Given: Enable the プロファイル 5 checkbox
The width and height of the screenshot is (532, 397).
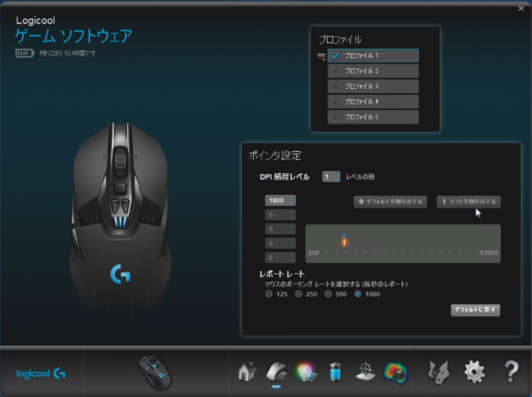Looking at the screenshot, I should click(335, 118).
